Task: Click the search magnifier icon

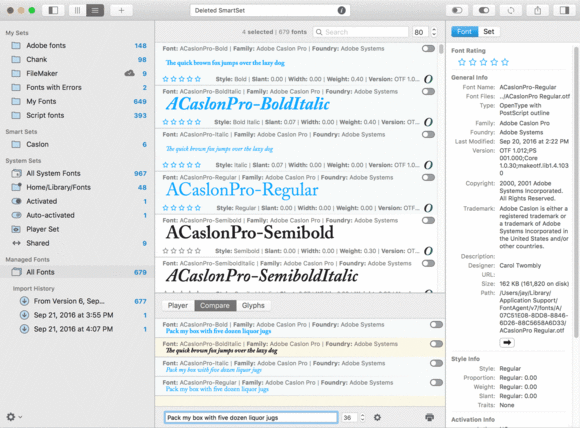Action: tap(319, 32)
